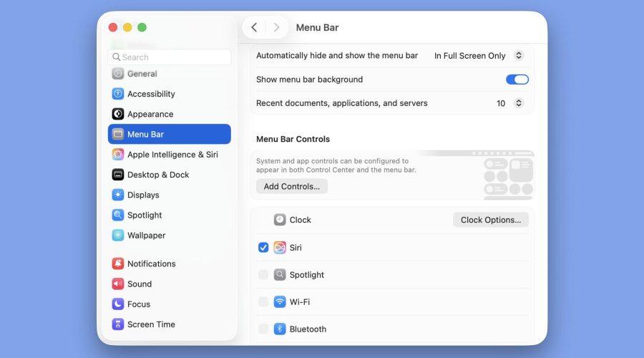644x358 pixels.
Task: Click the Wi-Fi icon in controls list
Action: (280, 301)
